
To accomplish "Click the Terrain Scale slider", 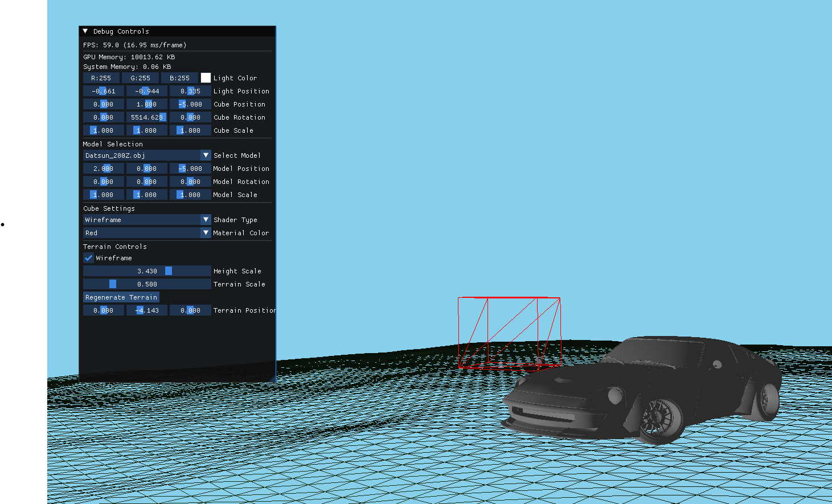I will click(x=146, y=284).
